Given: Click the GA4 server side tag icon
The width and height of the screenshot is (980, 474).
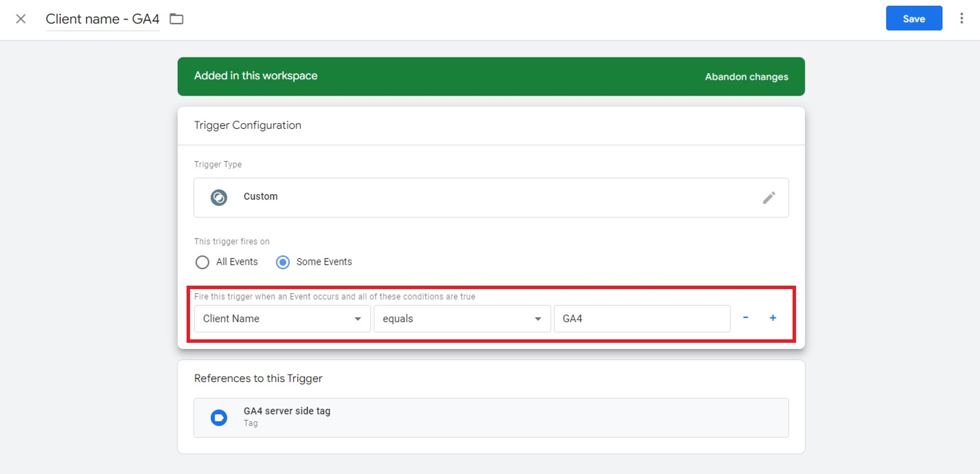Looking at the screenshot, I should pyautogui.click(x=219, y=418).
